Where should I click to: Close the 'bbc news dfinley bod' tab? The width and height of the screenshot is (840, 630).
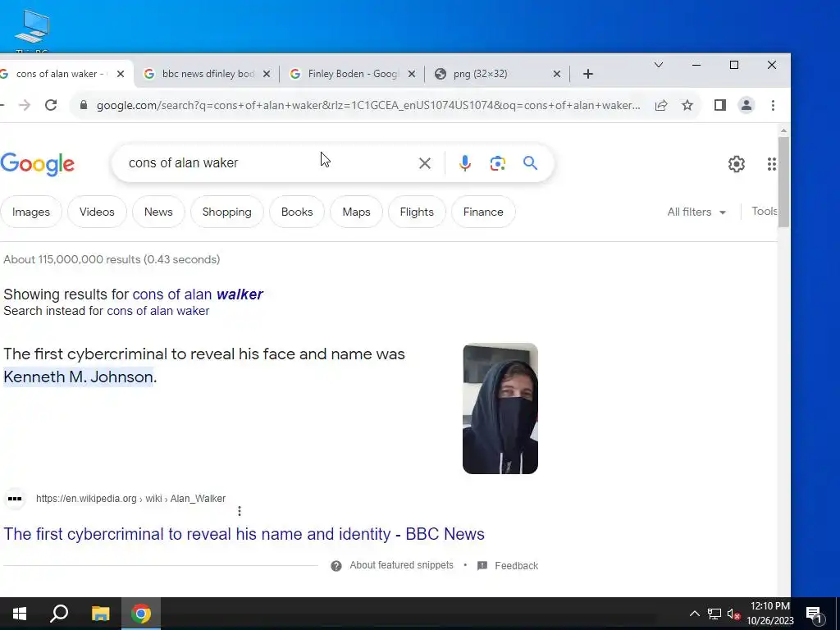click(x=267, y=74)
